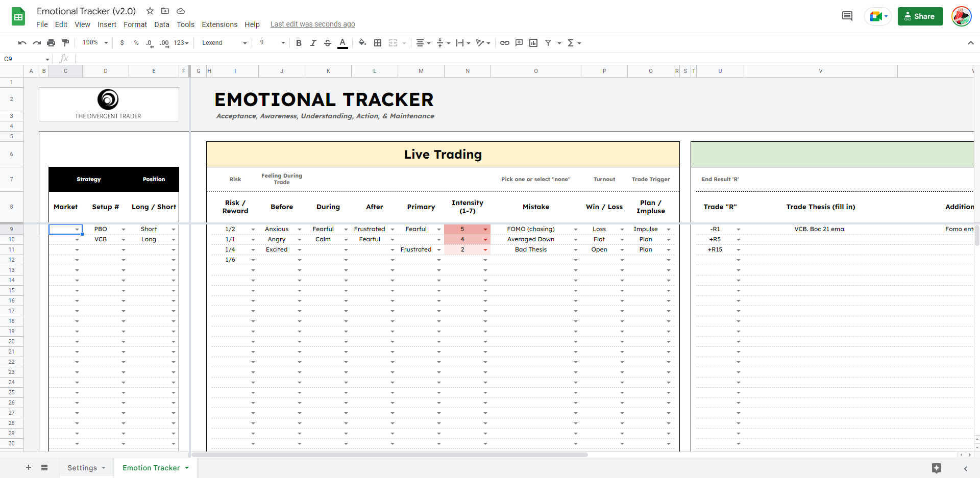Image resolution: width=980 pixels, height=478 pixels.
Task: Open the functions sigma menu
Action: click(x=574, y=43)
